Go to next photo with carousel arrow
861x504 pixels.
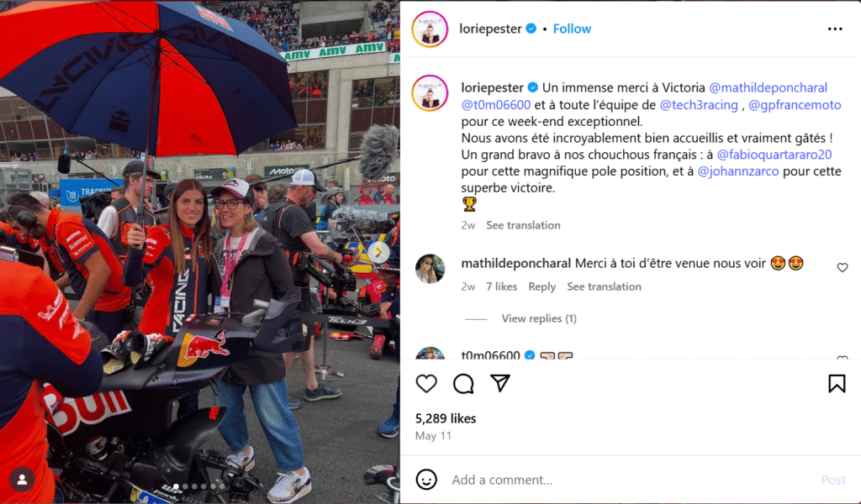pos(379,252)
